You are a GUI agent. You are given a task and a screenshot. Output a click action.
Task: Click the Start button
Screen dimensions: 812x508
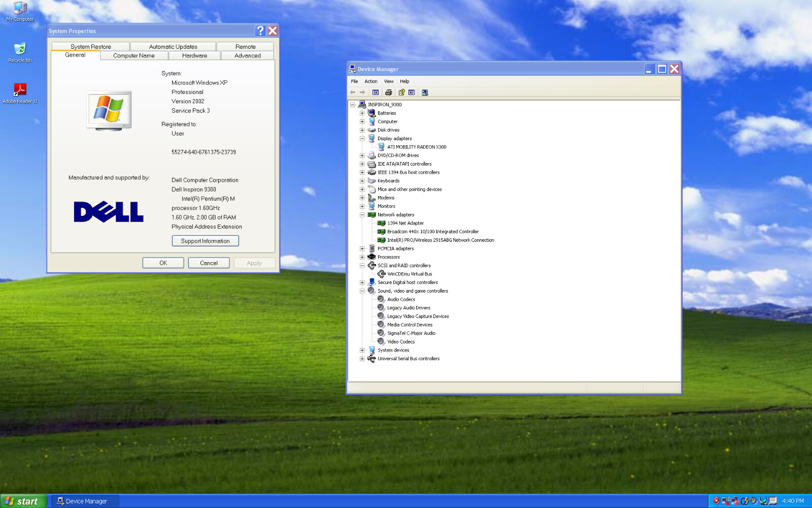tap(23, 501)
